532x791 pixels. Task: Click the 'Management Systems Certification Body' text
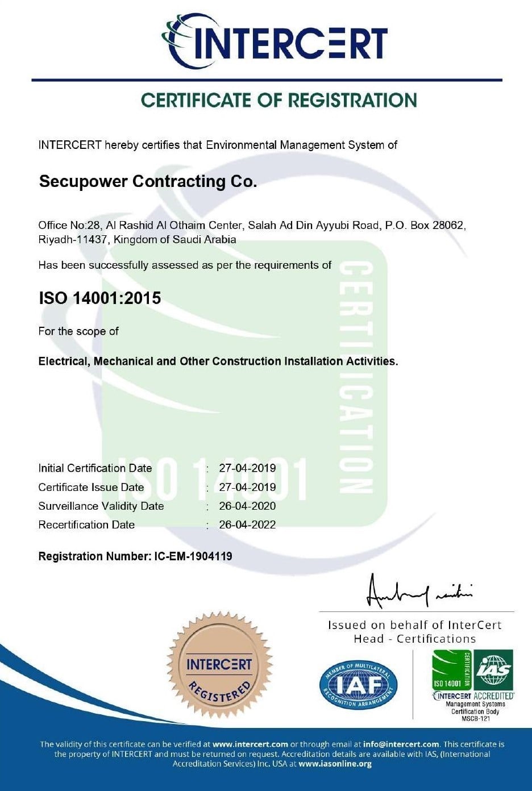coord(475,707)
